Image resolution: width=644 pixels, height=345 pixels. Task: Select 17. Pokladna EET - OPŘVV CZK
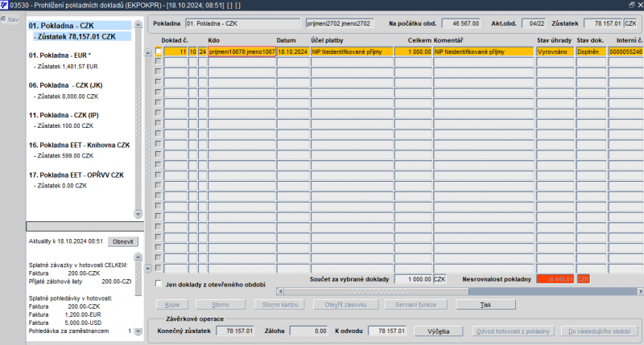76,175
